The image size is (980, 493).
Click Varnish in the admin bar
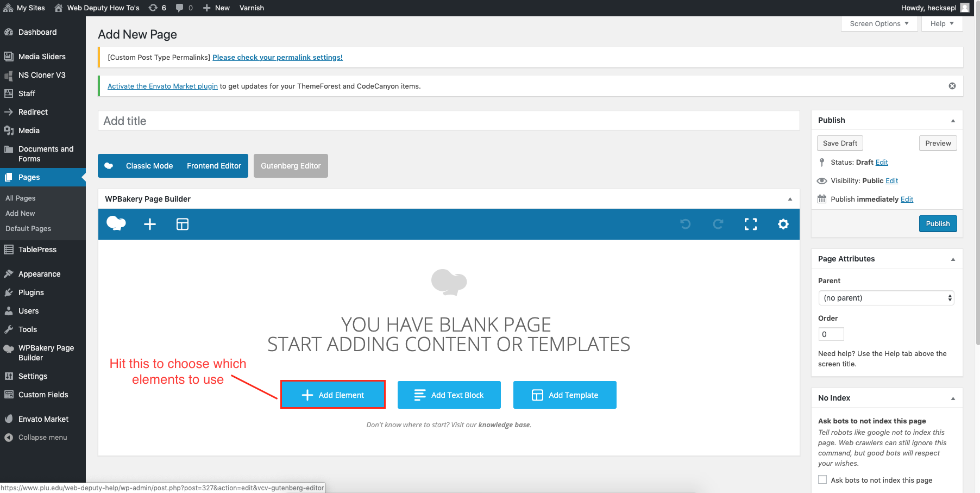tap(252, 8)
